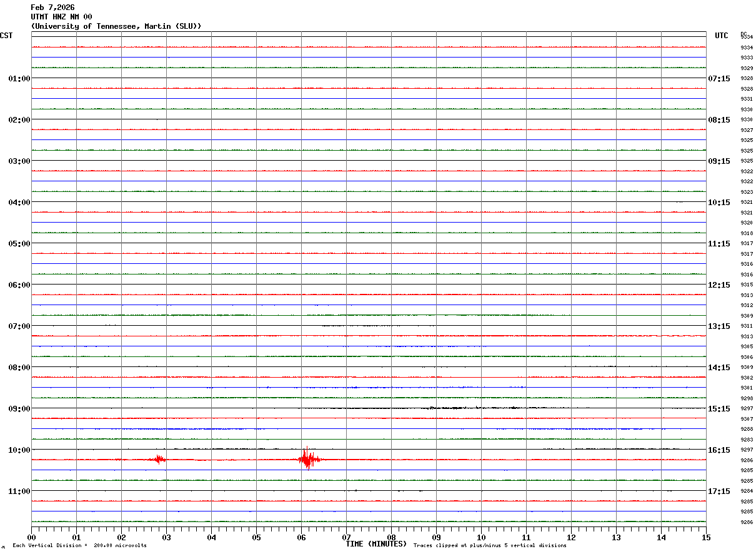Click the vertical division 200.00 microvolts note

pos(79,546)
